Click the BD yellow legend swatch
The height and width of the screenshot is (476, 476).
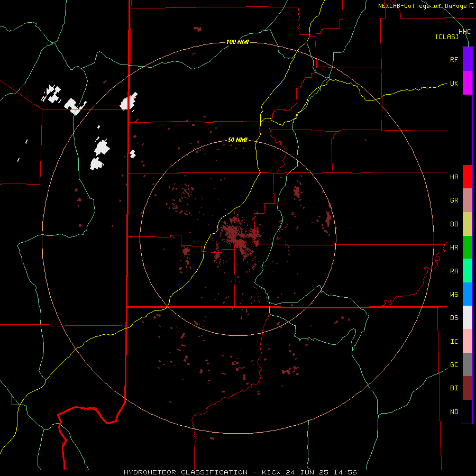(467, 224)
